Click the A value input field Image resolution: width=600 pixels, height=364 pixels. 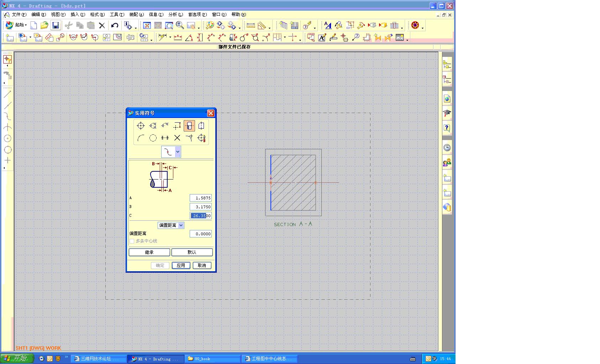pos(201,198)
